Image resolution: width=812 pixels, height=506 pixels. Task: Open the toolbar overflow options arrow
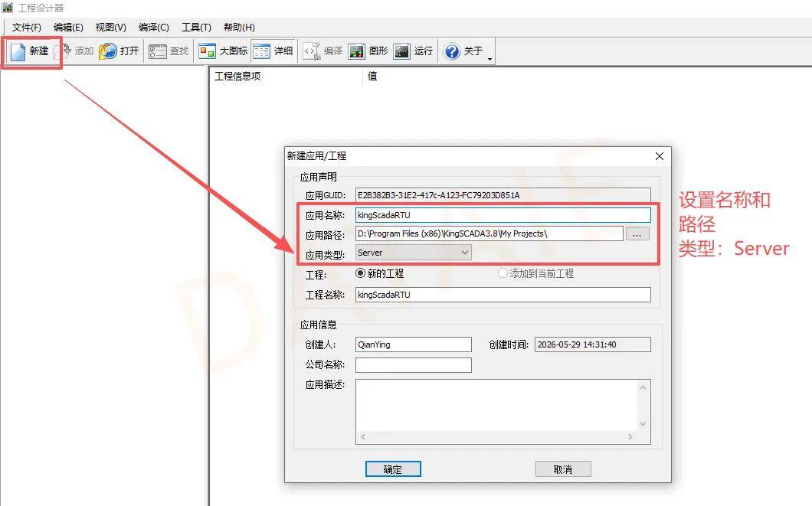pos(490,59)
